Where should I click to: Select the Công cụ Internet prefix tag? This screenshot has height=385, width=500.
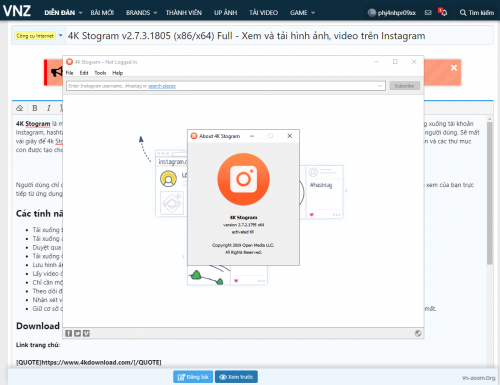coord(35,36)
